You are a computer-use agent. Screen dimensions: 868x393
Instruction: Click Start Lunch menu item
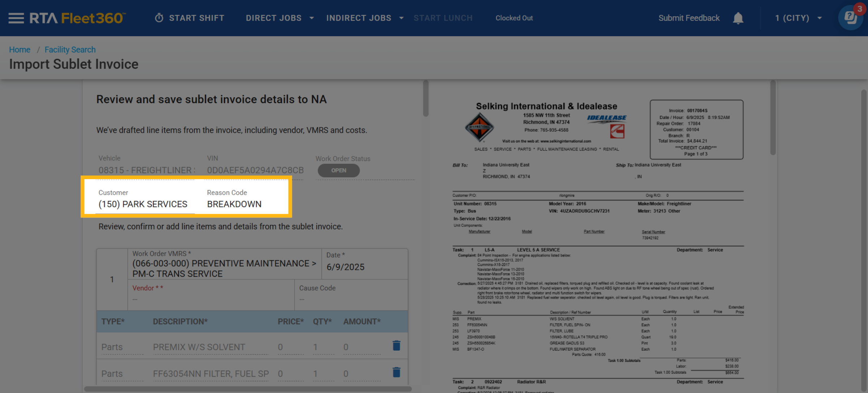tap(443, 18)
